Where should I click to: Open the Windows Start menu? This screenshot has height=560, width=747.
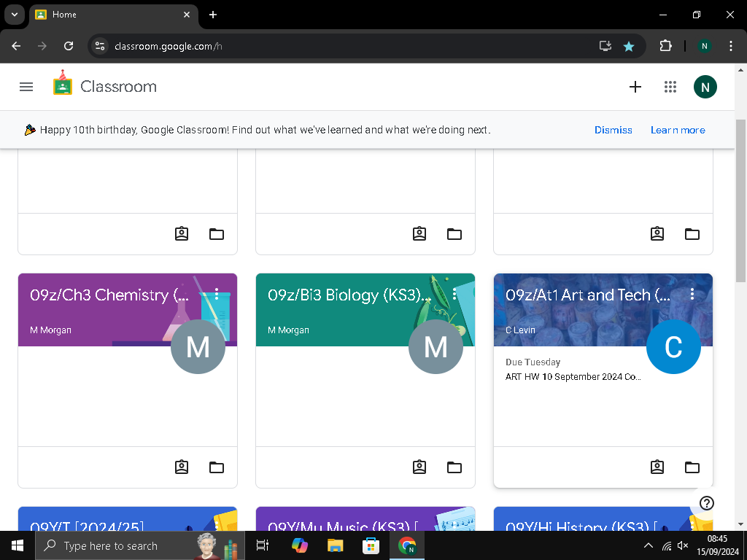[x=18, y=545]
